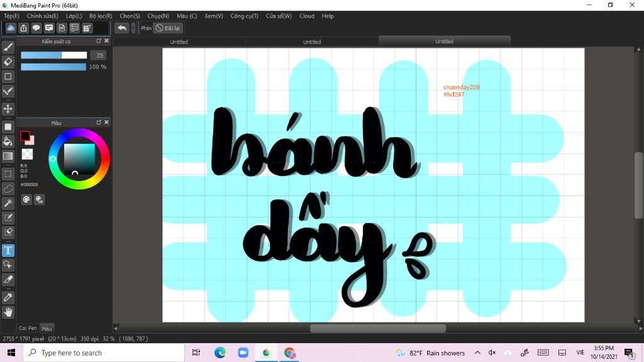Close the Kiểm soát cọ panel
Screen dimensions: 644x362
(106, 41)
